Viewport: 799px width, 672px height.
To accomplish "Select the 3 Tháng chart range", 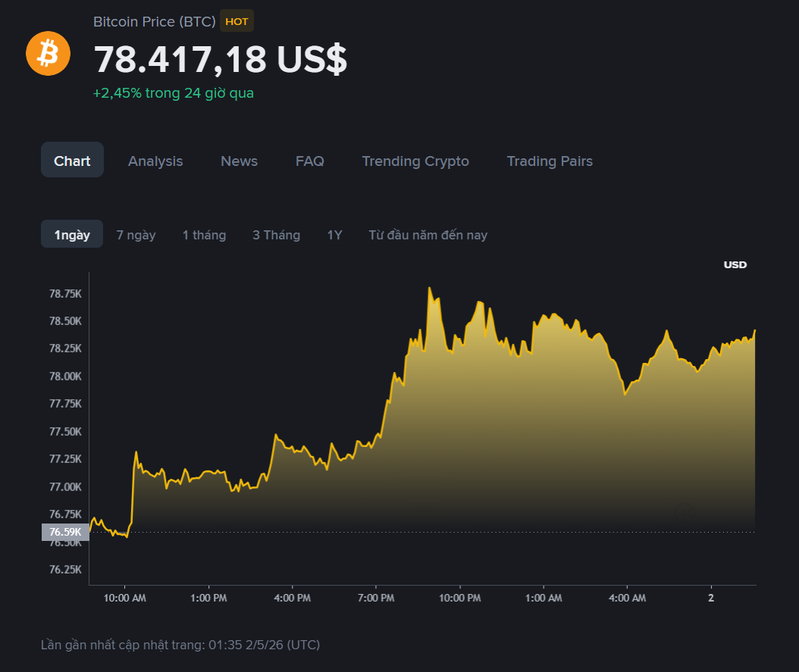I will pos(276,235).
